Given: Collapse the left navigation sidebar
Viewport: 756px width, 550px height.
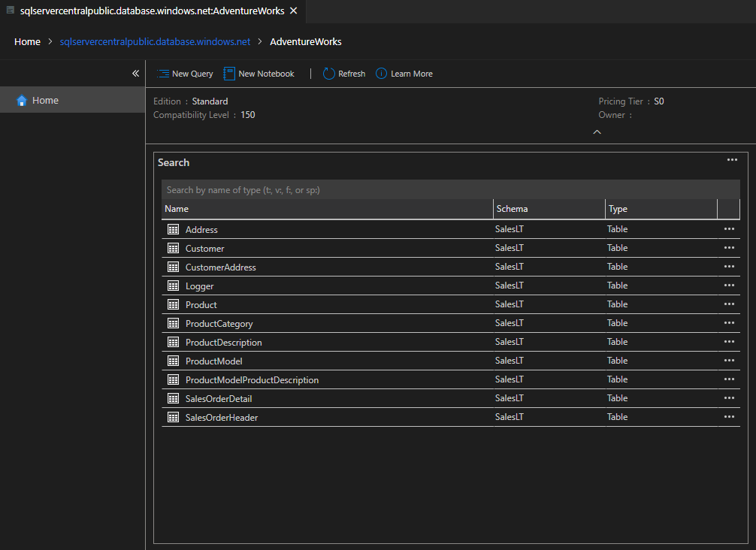Looking at the screenshot, I should pos(135,74).
